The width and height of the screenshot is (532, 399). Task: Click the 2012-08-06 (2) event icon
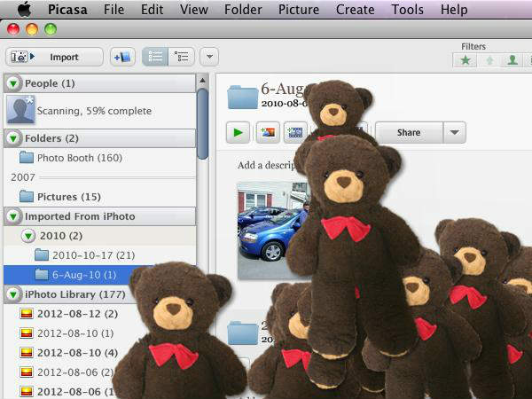[27, 372]
